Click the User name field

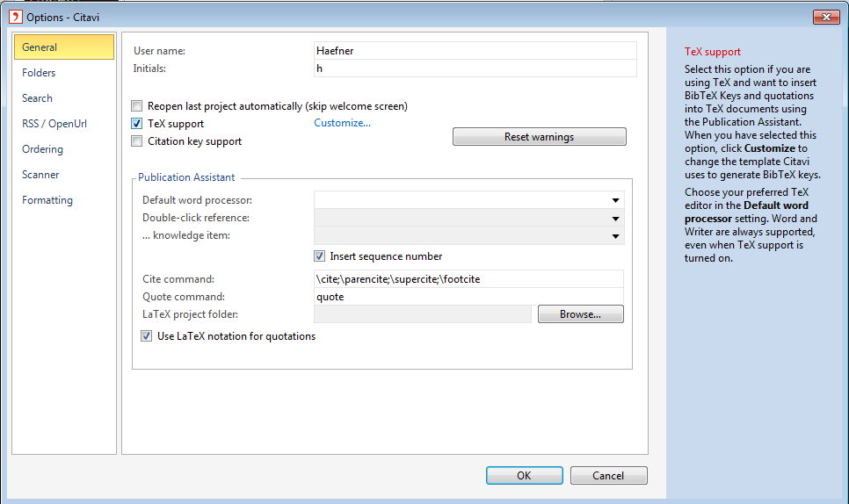point(475,50)
